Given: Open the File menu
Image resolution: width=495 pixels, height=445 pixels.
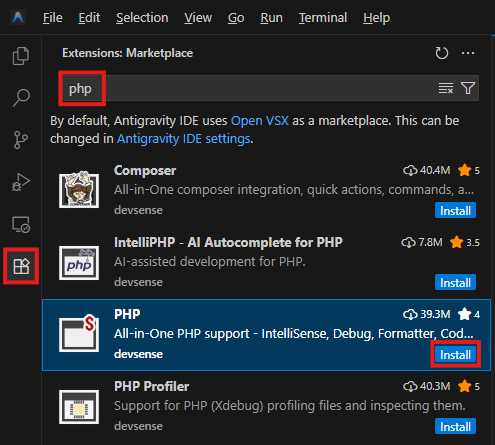Looking at the screenshot, I should point(53,18).
